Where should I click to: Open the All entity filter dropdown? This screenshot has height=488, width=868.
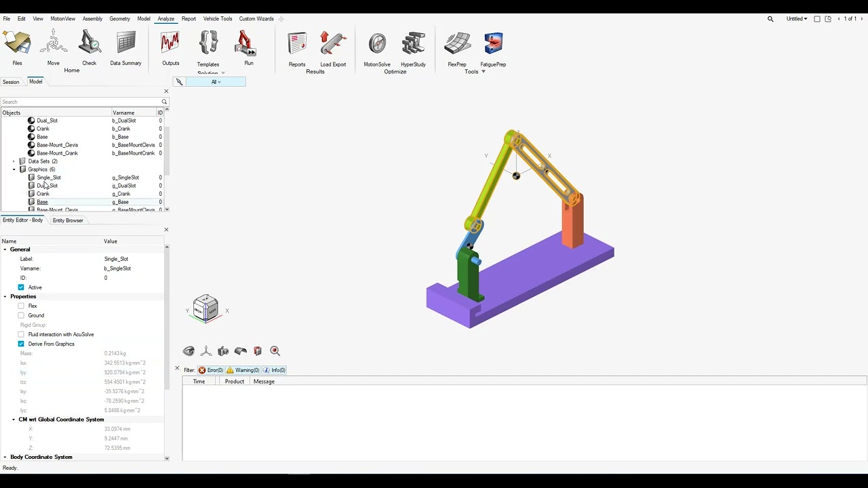click(x=216, y=82)
